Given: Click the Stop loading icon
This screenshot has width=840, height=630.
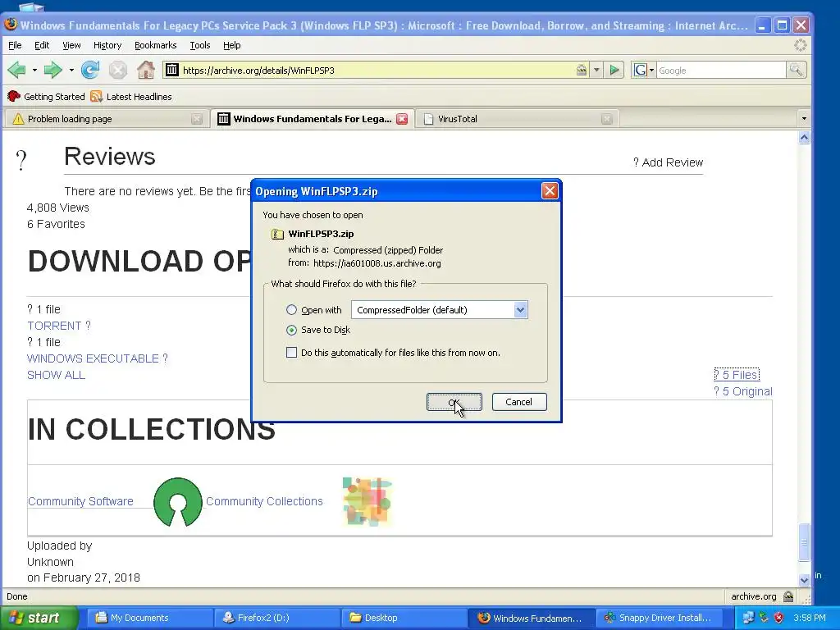Looking at the screenshot, I should click(x=118, y=71).
